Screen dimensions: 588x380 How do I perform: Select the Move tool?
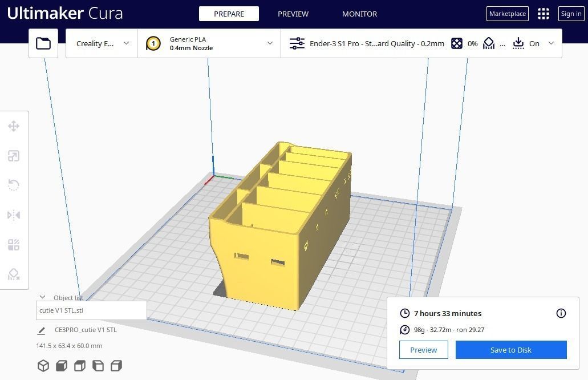[14, 126]
